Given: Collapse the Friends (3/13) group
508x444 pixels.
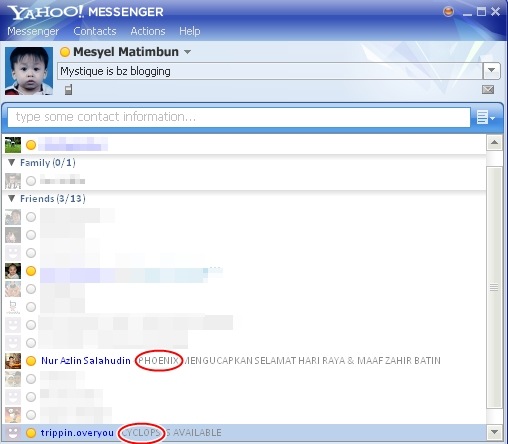Looking at the screenshot, I should (12, 198).
